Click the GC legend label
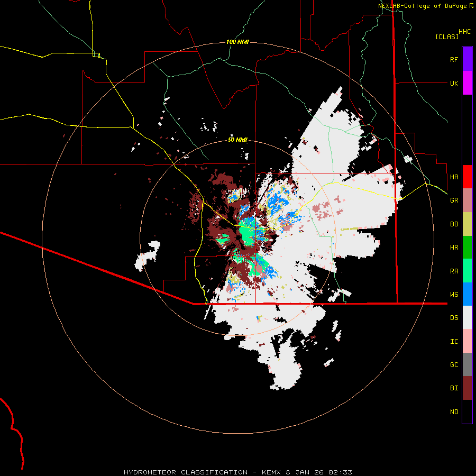This screenshot has width=476, height=476. pyautogui.click(x=454, y=365)
